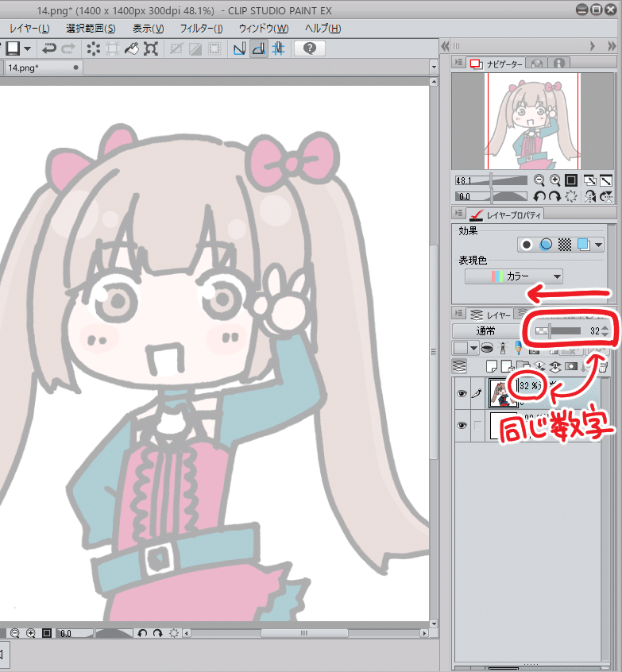
Task: Open the ウィンドウ(W) menu
Action: click(x=264, y=29)
